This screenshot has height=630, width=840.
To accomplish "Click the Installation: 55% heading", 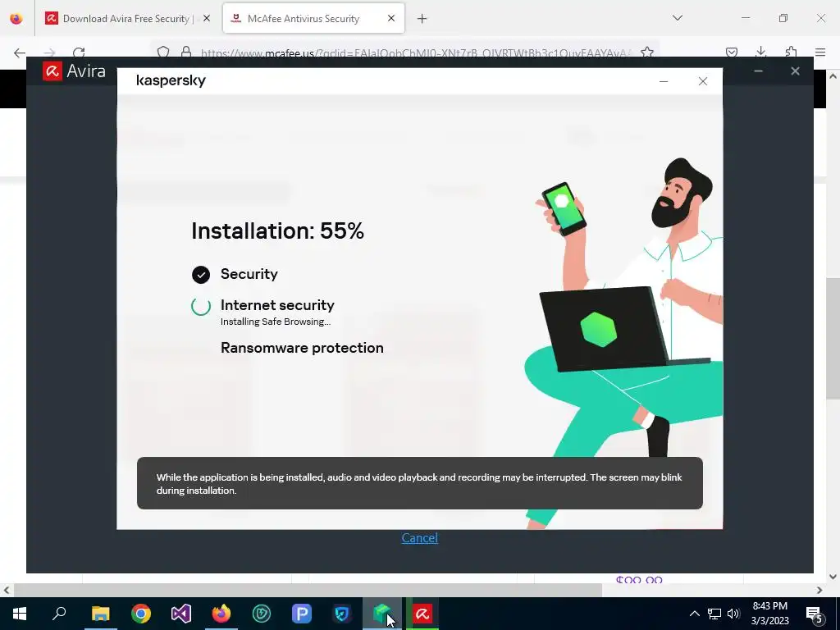I will [277, 231].
